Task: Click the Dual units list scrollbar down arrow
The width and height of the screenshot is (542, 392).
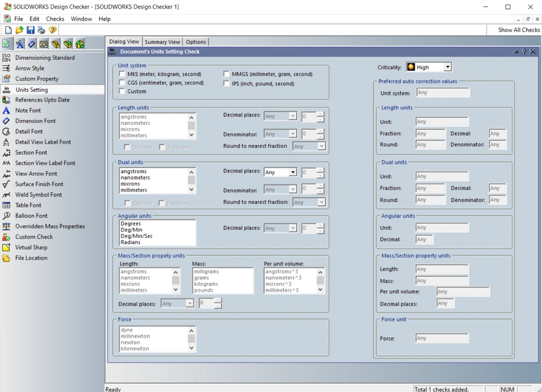Action: (x=191, y=189)
